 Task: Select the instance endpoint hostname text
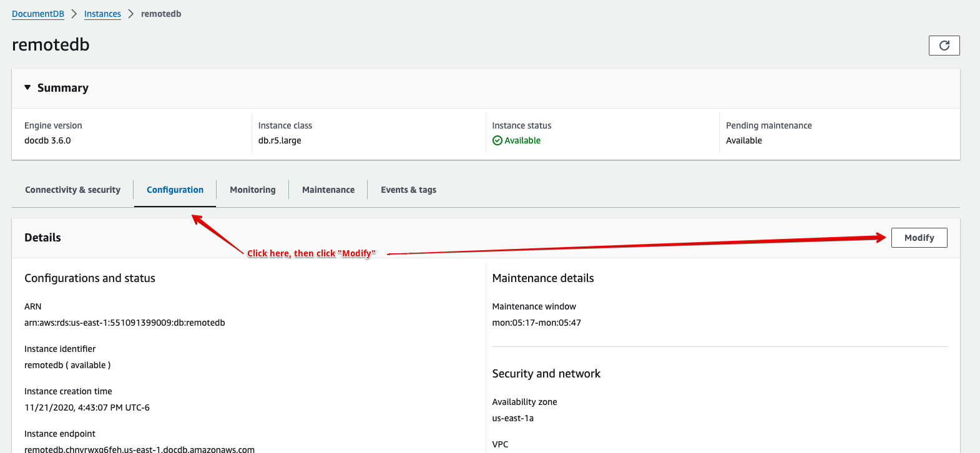139,449
